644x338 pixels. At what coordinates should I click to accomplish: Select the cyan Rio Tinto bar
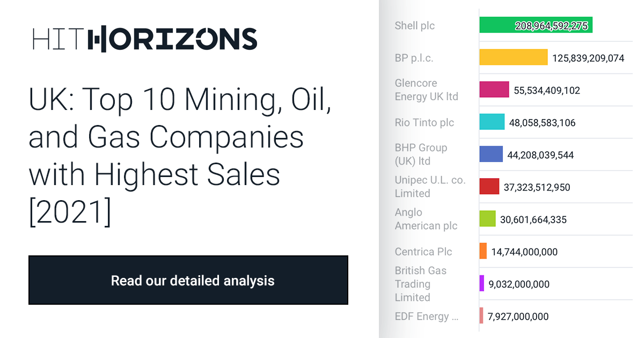coord(492,122)
